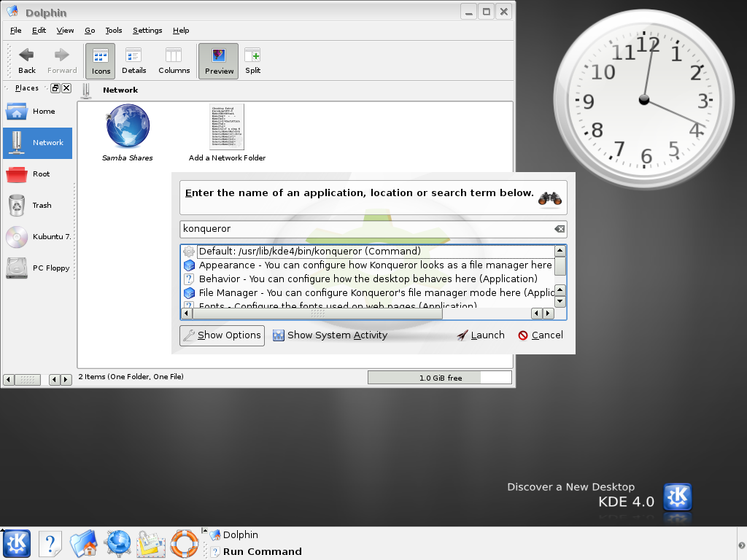Click the command input field

[x=365, y=229]
